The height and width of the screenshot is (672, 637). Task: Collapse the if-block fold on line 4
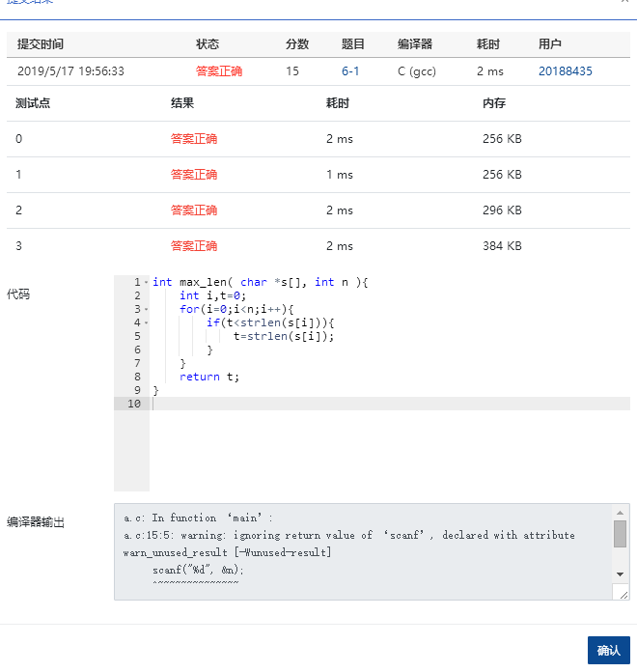pyautogui.click(x=146, y=322)
